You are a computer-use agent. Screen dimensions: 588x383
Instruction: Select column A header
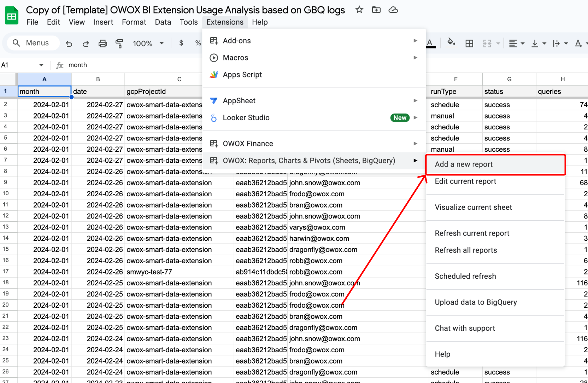point(45,79)
